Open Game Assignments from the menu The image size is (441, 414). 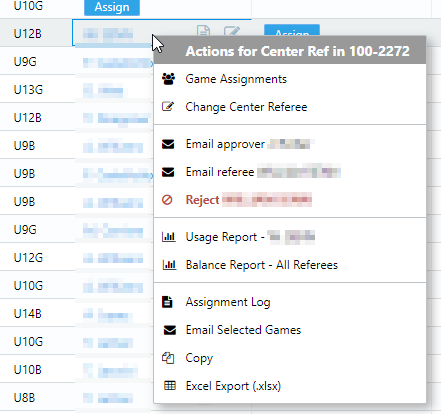[x=236, y=79]
